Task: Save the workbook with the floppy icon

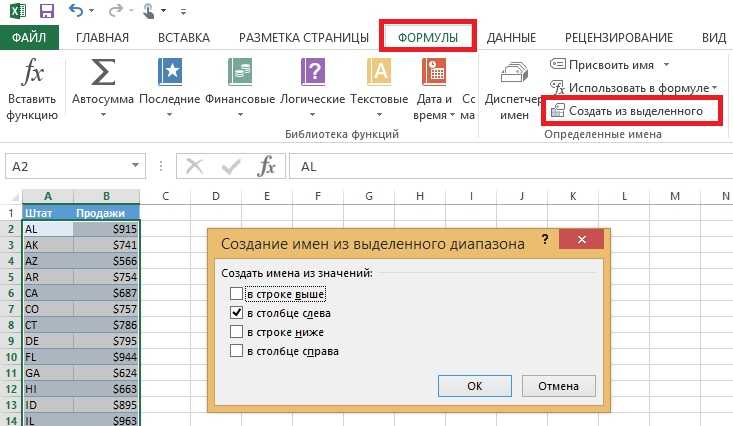Action: click(x=47, y=10)
